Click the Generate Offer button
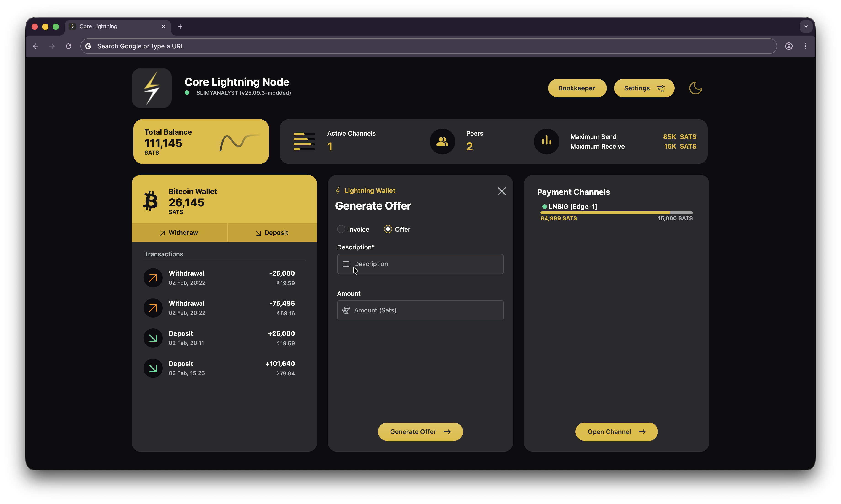The width and height of the screenshot is (841, 504). pyautogui.click(x=420, y=432)
